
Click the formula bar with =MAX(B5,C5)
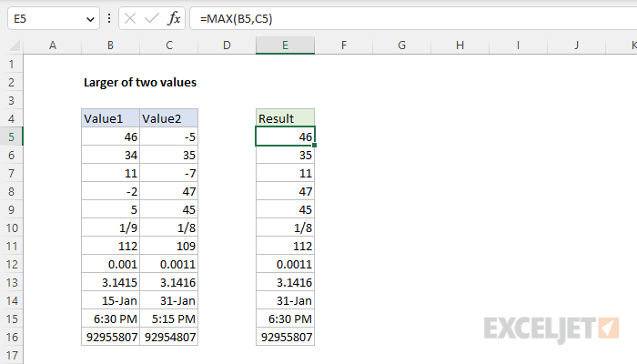click(413, 19)
